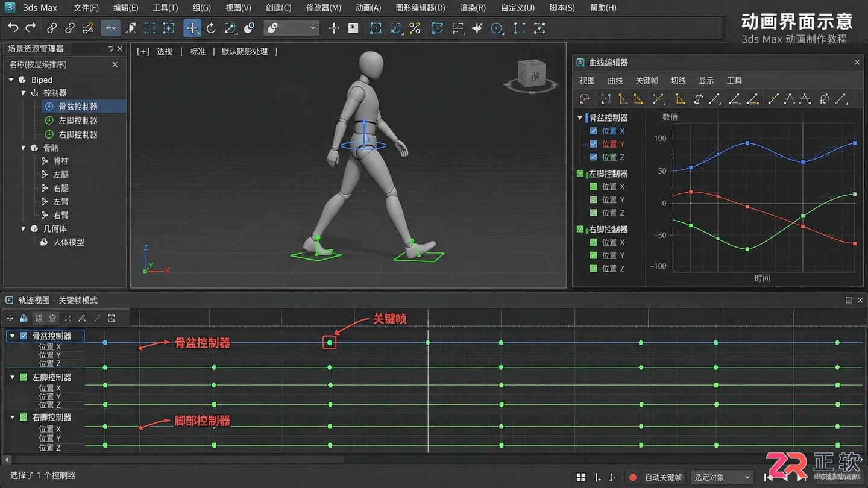The height and width of the screenshot is (488, 868).
Task: Toggle 骨盆控制器 checkbox in track view
Action: point(24,336)
